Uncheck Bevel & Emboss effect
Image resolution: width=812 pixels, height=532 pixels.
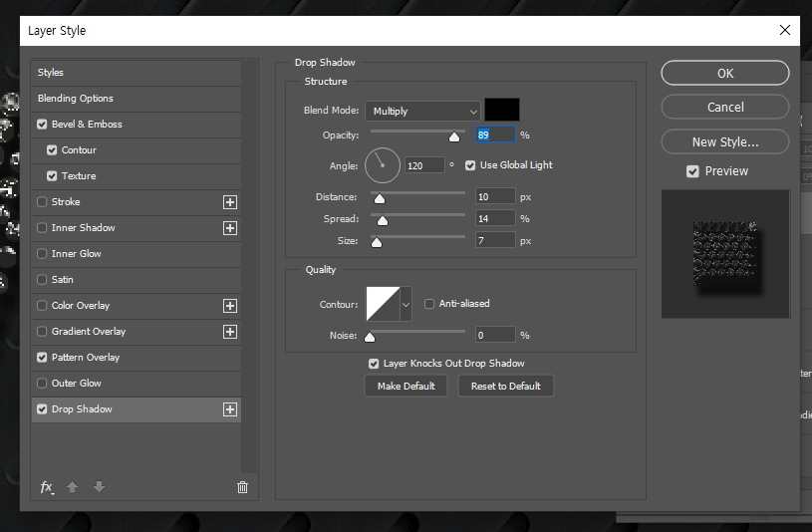[x=42, y=125]
